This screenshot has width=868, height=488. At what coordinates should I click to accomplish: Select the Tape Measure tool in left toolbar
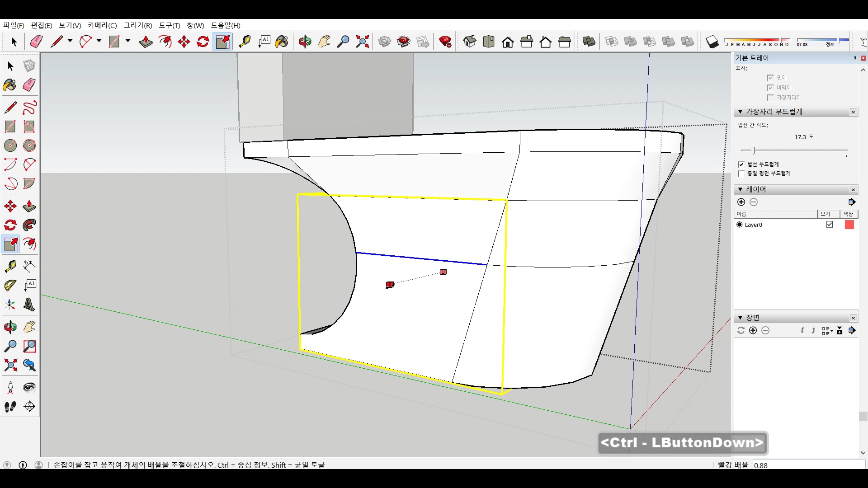tap(10, 266)
